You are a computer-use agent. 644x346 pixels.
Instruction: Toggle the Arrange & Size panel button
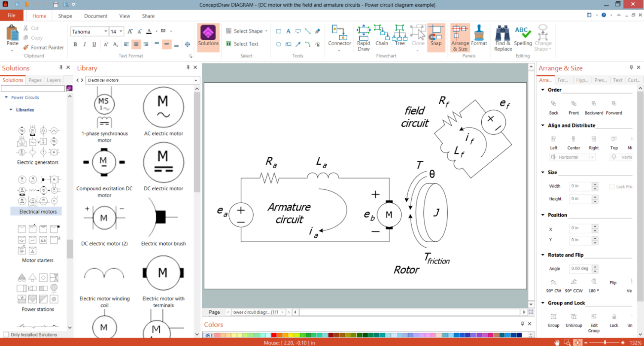click(460, 38)
